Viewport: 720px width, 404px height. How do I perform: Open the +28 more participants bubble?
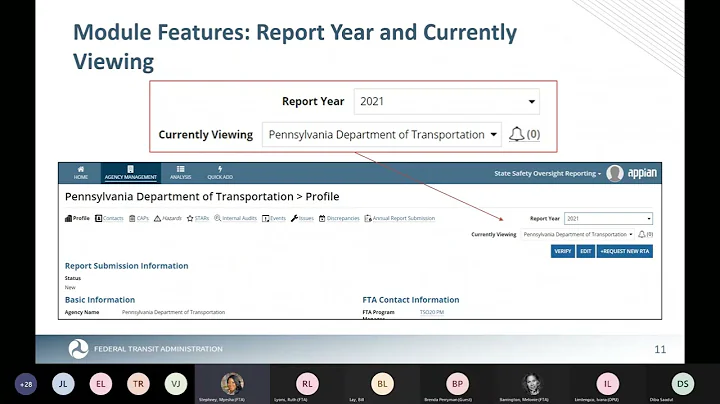coord(26,384)
